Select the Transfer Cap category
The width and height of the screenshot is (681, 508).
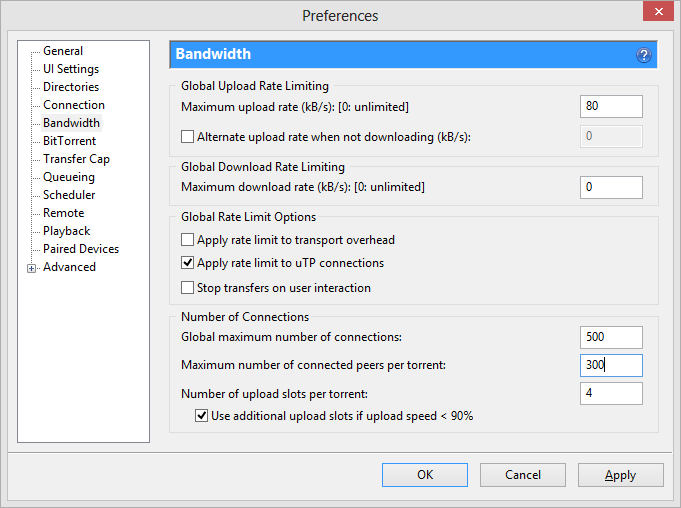76,159
